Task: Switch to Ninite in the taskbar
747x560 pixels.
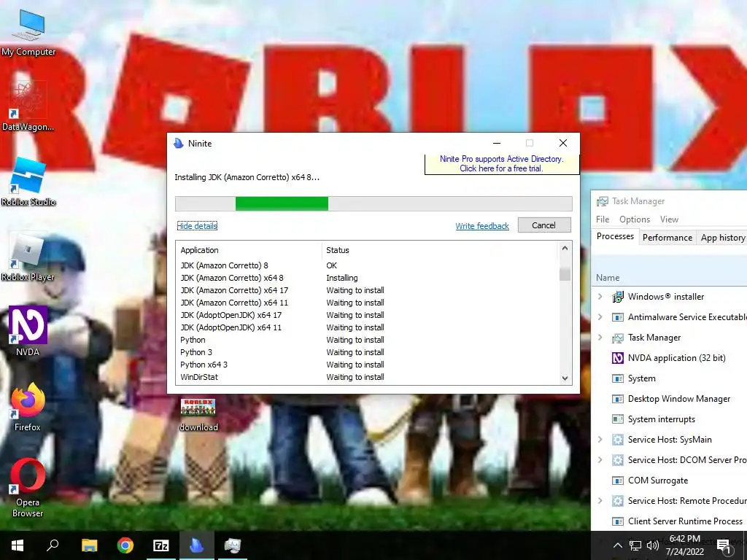Action: coord(197,545)
